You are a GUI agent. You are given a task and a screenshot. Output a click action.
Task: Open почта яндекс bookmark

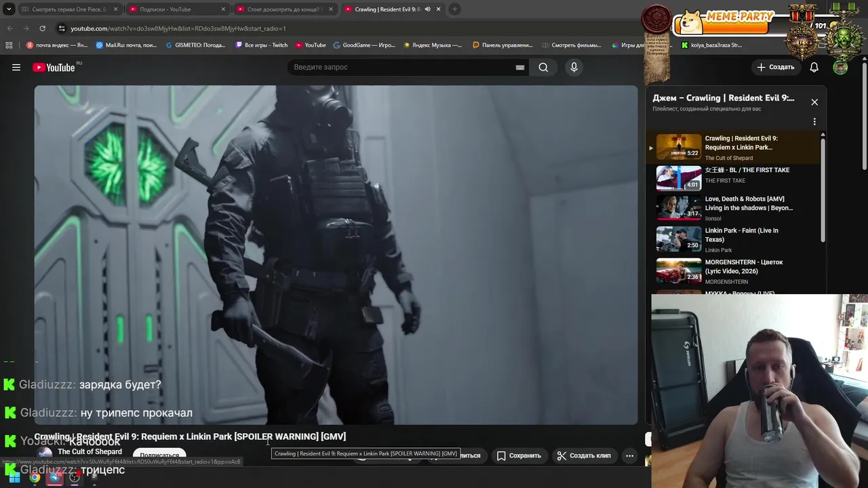[57, 45]
